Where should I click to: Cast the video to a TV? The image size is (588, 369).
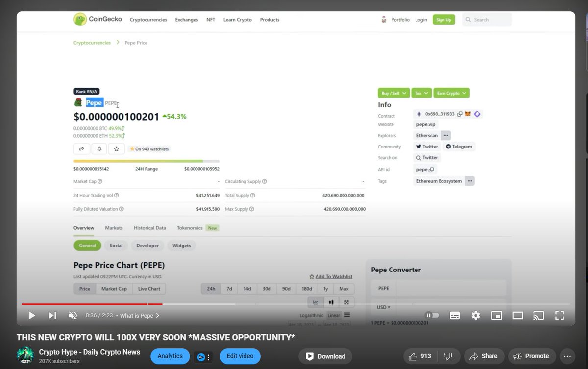[x=539, y=315]
